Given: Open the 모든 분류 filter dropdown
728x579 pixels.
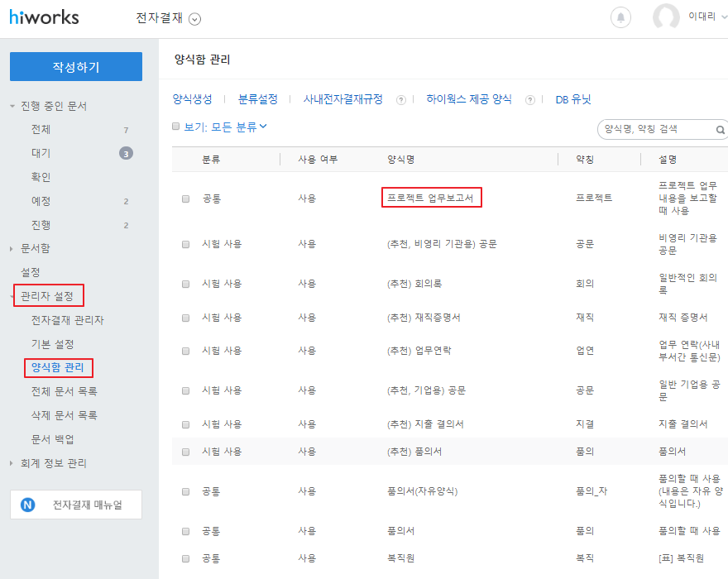Looking at the screenshot, I should pyautogui.click(x=239, y=127).
